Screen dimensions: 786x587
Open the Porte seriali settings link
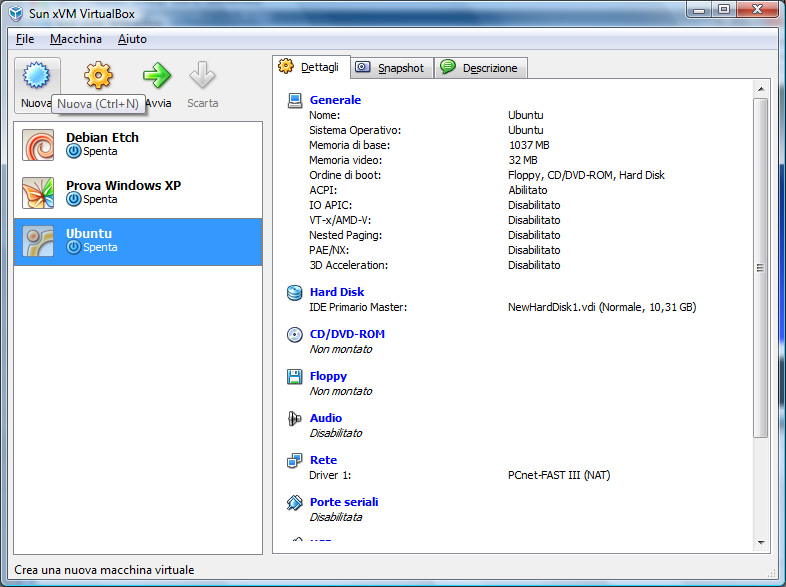[344, 502]
